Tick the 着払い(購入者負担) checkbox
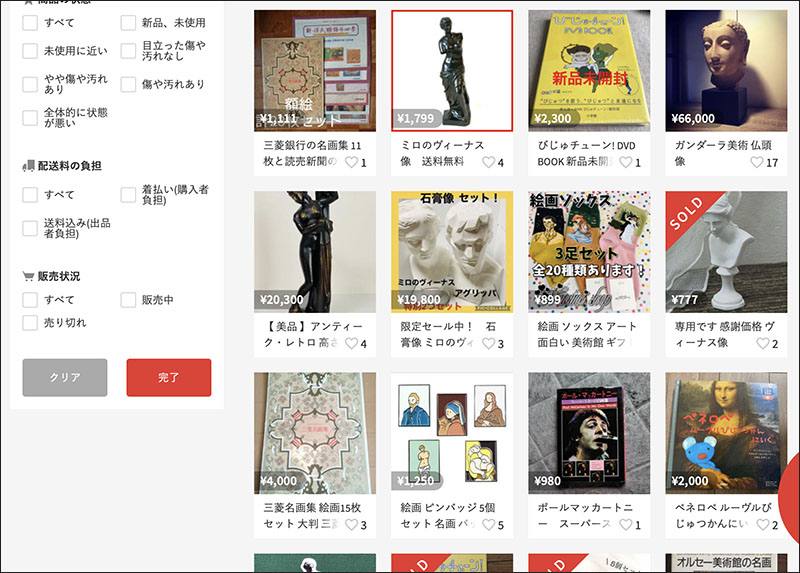The image size is (800, 573). coord(128,194)
